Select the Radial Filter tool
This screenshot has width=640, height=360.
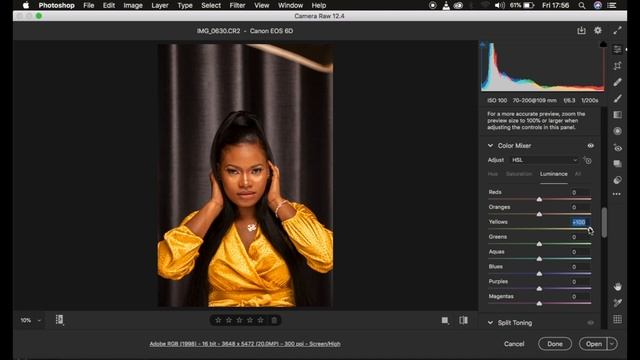[x=618, y=131]
